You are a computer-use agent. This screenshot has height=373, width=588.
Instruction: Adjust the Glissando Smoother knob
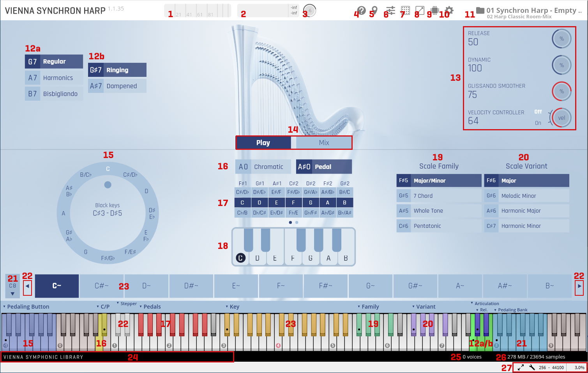pyautogui.click(x=562, y=91)
